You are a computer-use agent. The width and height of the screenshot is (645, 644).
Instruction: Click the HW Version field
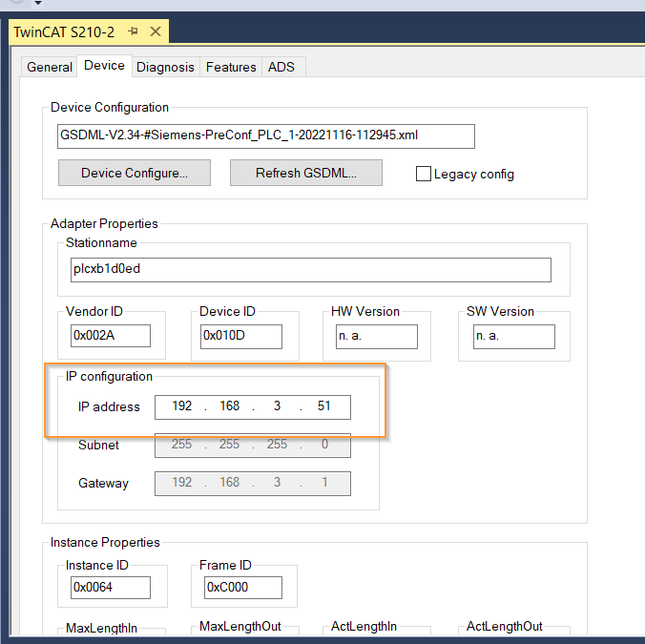377,337
